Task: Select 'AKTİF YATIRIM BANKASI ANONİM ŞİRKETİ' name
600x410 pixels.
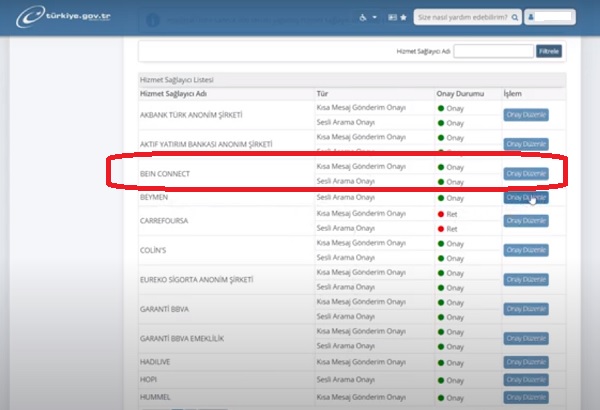Action: click(x=206, y=144)
